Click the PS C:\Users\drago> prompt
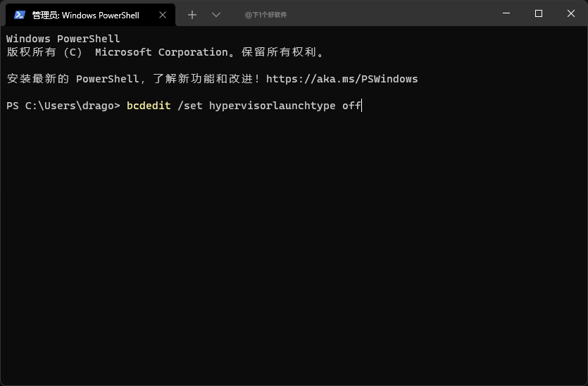This screenshot has height=386, width=588. [63, 106]
